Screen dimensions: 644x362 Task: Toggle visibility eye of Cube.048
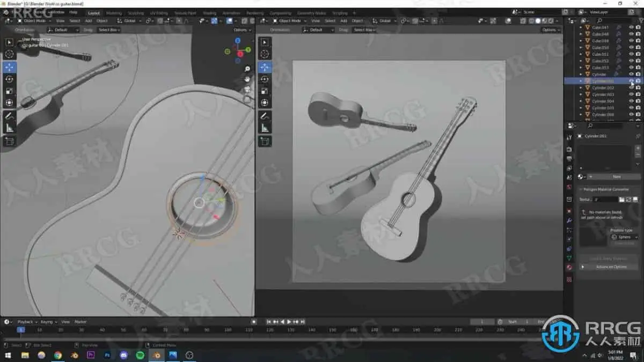631,34
